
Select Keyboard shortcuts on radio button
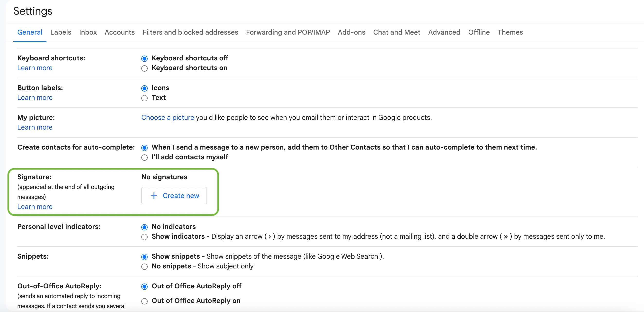pyautogui.click(x=144, y=68)
